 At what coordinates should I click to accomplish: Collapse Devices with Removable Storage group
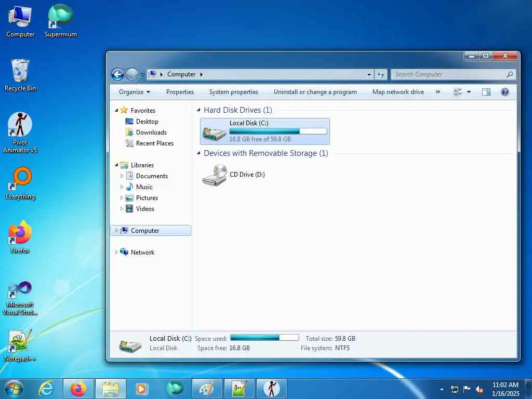pos(199,153)
